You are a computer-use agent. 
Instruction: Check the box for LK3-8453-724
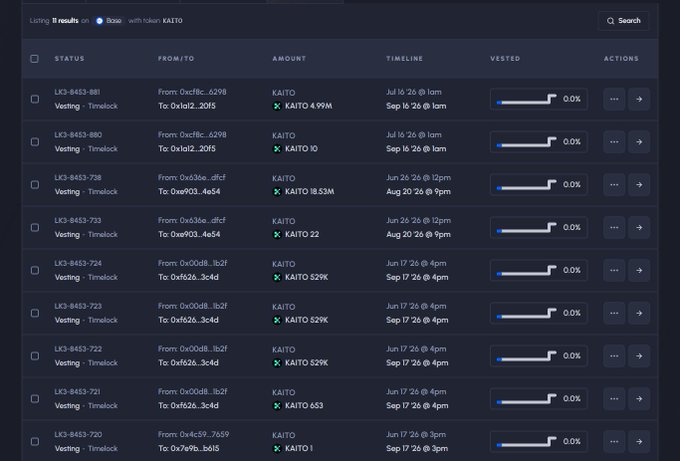[35, 270]
